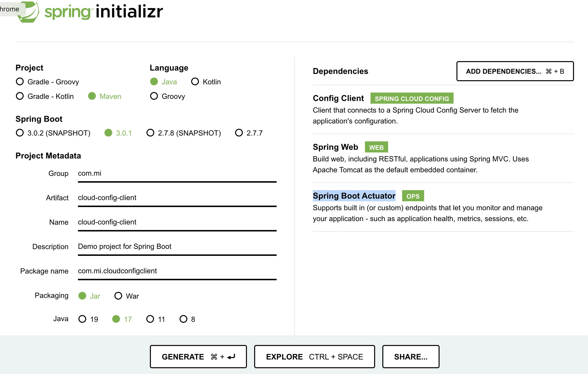
Task: Edit the Group field
Action: click(177, 173)
